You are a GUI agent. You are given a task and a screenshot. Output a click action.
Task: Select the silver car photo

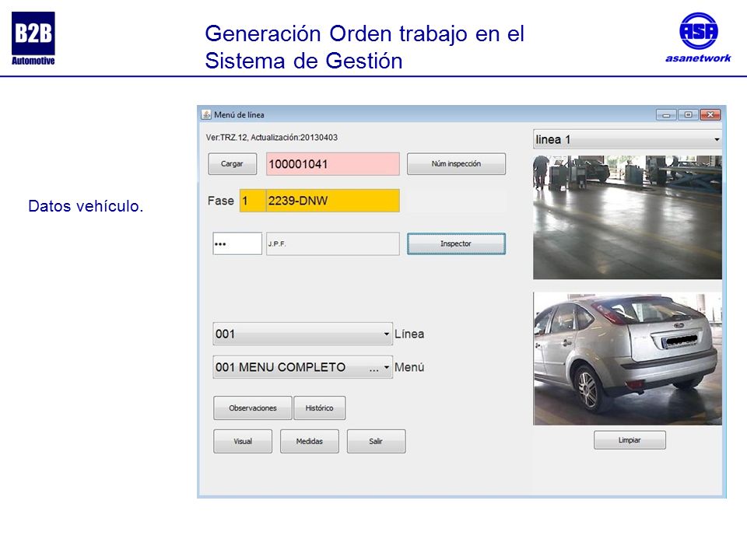pyautogui.click(x=627, y=359)
